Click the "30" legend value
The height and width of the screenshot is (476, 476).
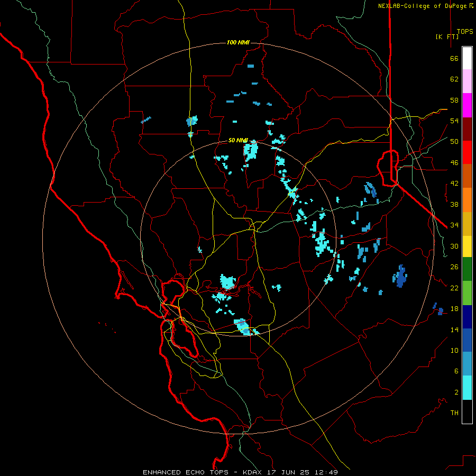click(454, 246)
